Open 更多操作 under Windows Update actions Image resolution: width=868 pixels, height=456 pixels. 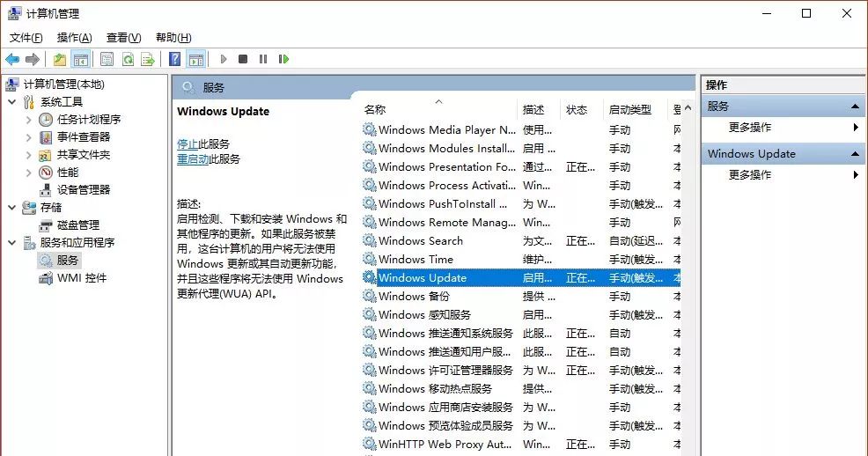point(749,175)
